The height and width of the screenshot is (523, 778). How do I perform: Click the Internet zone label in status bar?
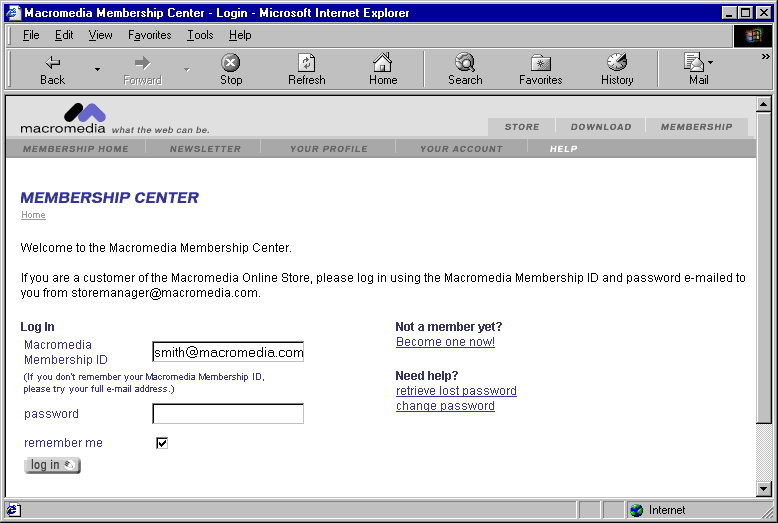point(667,510)
